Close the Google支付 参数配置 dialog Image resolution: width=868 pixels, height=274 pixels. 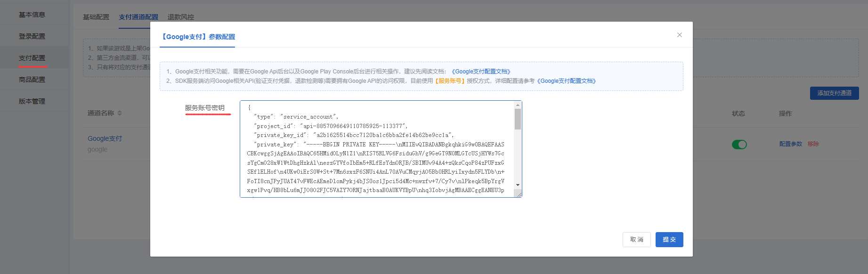coord(679,35)
